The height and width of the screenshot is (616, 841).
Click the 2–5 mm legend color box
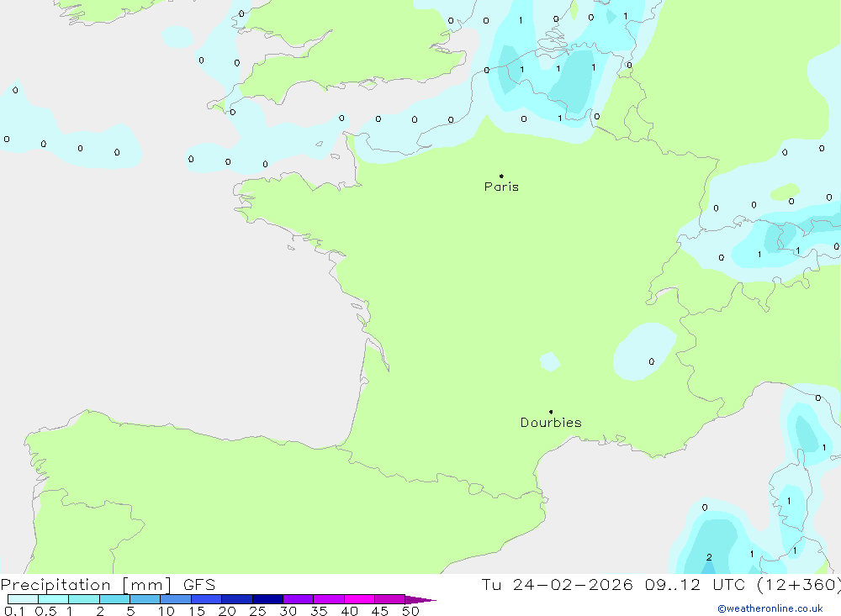(114, 599)
